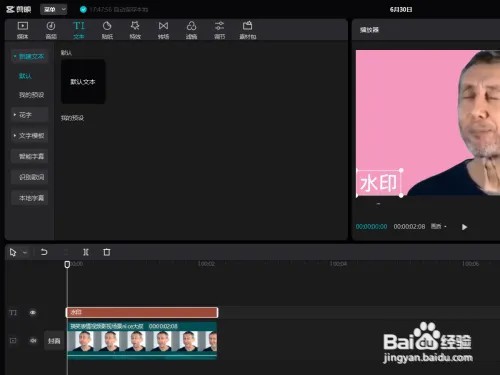Screen dimensions: 500x375
Task: Open the 滤镜 filters tab
Action: (191, 30)
